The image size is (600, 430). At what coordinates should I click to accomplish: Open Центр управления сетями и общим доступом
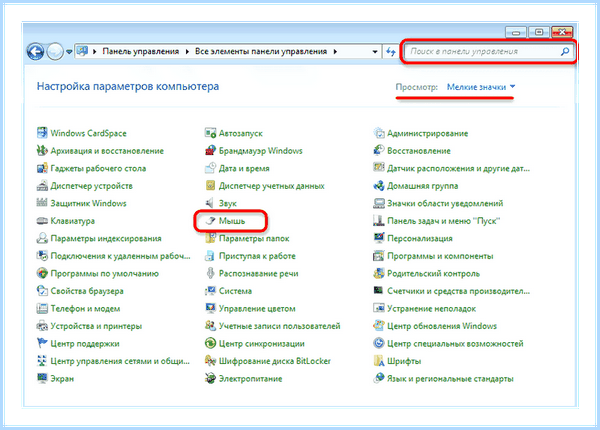[x=120, y=361]
